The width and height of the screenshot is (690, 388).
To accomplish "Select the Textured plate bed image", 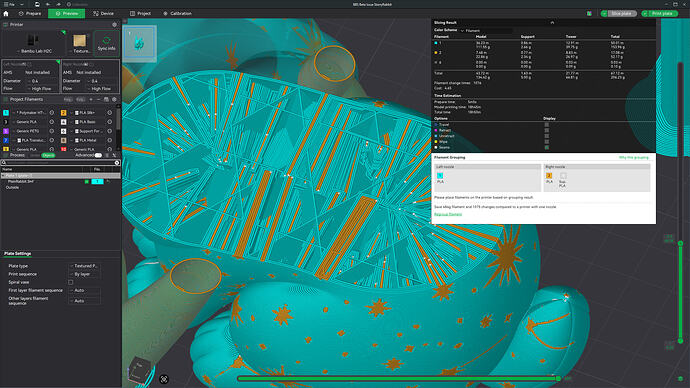I will coord(80,41).
